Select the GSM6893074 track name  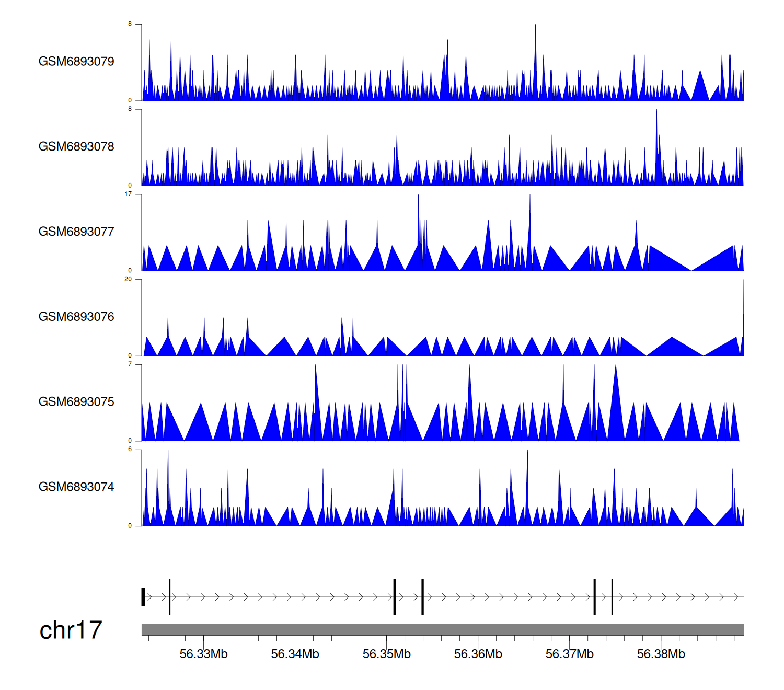(76, 487)
